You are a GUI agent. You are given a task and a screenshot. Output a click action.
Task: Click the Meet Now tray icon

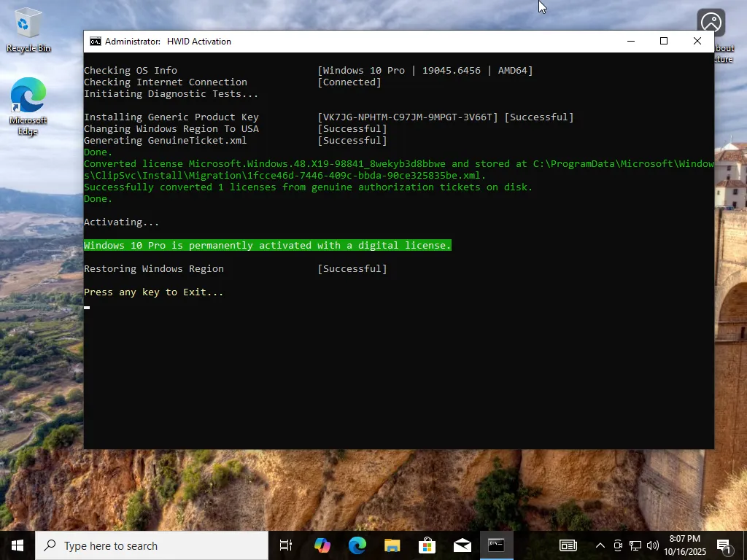tap(618, 545)
